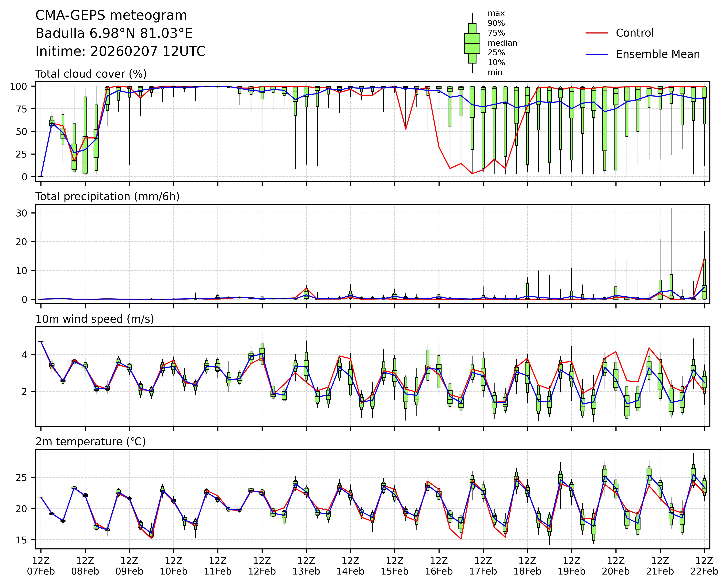Click the '2m temperature (℃)' panel title
The height and width of the screenshot is (586, 728).
[91, 442]
